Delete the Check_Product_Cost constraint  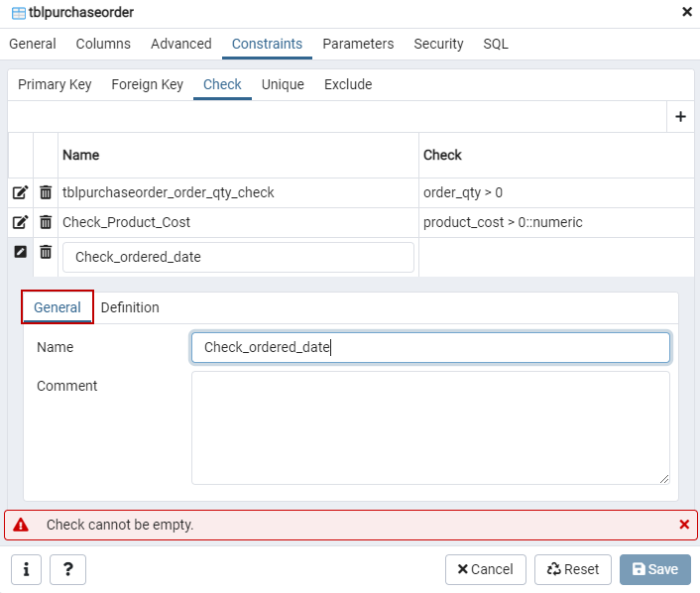(46, 222)
